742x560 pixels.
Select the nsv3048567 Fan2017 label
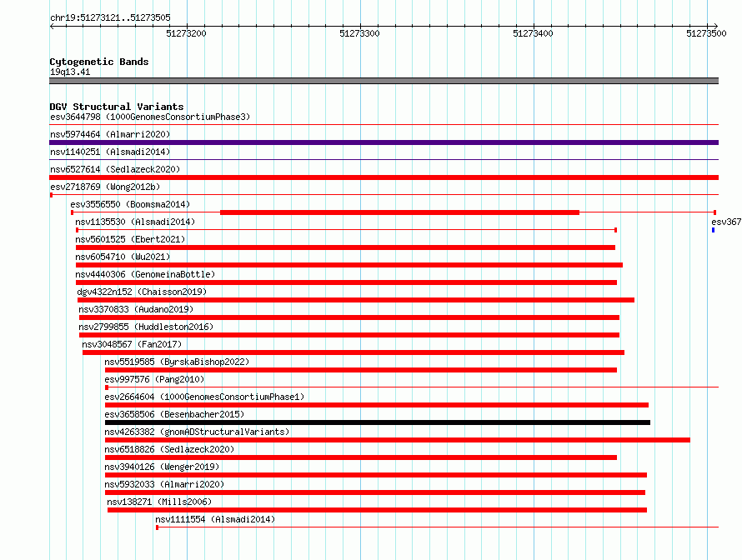click(132, 344)
